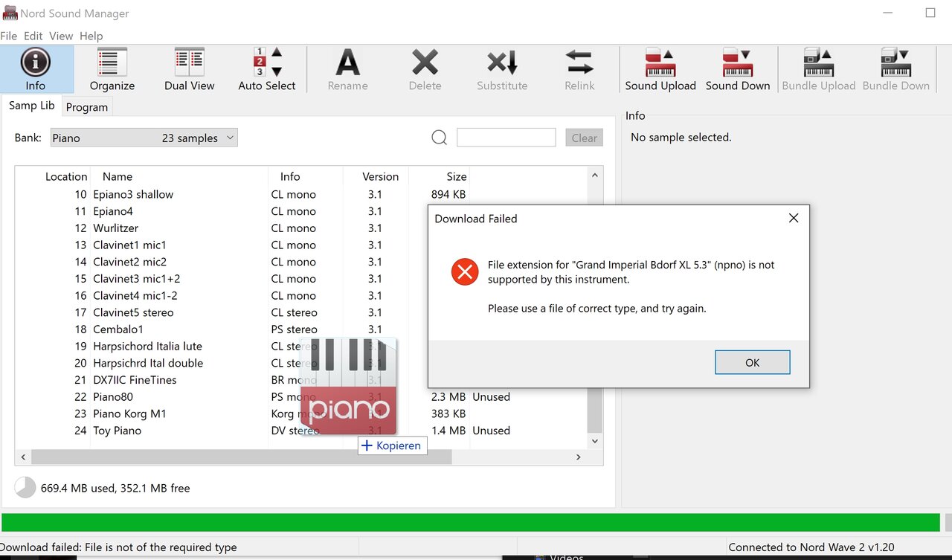Click the memory usage pie icon

[25, 488]
